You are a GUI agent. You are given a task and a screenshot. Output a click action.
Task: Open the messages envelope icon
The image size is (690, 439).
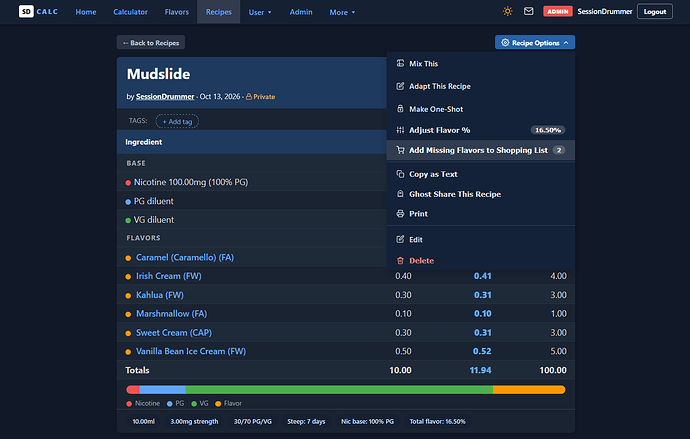click(529, 11)
